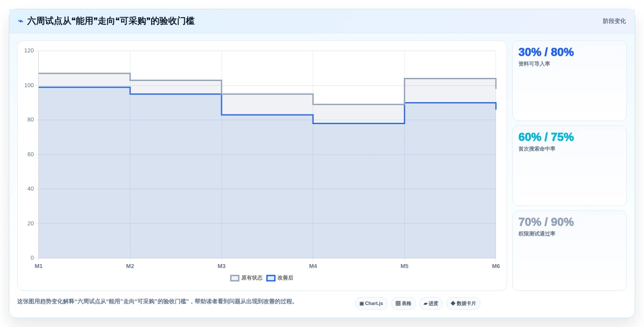644x327 pixels.
Task: Click the description sentence below the chart
Action: tap(157, 301)
